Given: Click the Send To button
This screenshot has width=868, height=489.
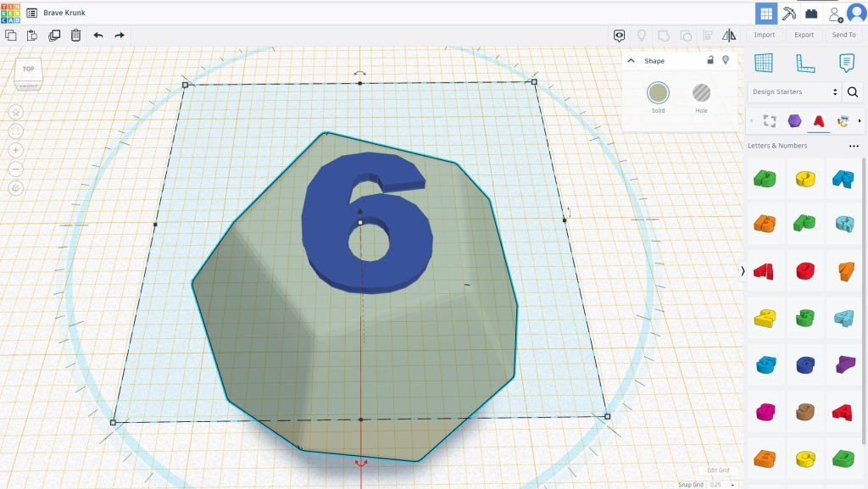Looking at the screenshot, I should coord(843,35).
